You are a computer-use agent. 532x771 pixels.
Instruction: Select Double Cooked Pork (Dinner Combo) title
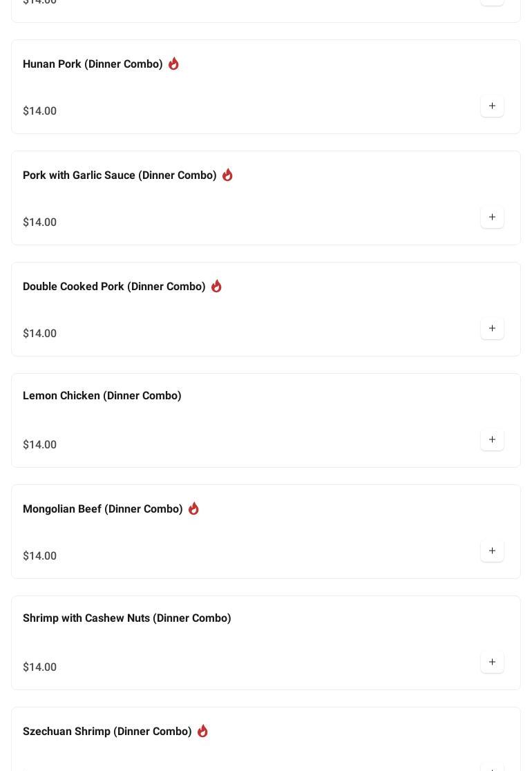coord(114,287)
